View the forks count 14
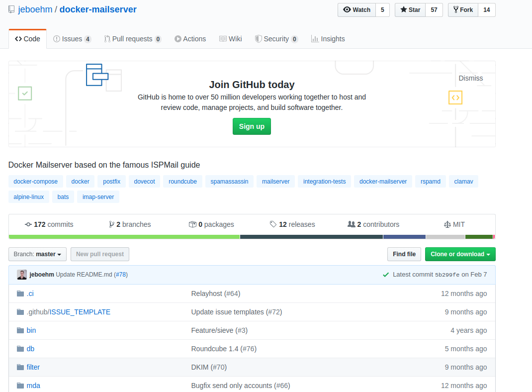Image resolution: width=532 pixels, height=392 pixels. click(x=487, y=10)
